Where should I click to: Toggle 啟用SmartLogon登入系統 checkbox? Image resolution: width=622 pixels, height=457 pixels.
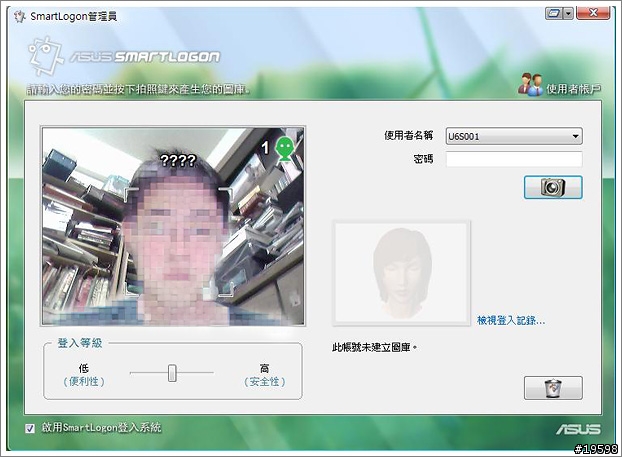point(30,428)
